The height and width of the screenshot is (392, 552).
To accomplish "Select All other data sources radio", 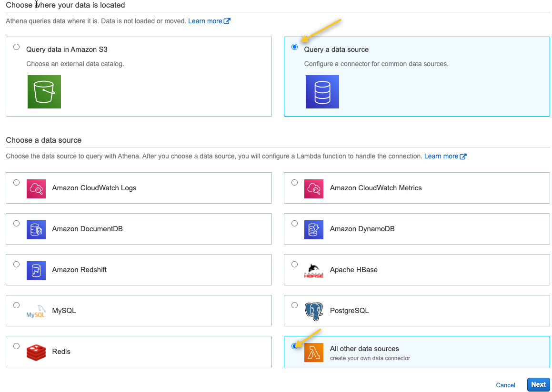I will pos(295,346).
